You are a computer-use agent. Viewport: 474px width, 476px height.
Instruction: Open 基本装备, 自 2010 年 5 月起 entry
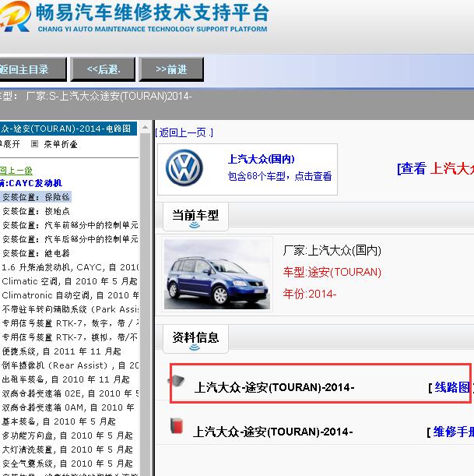point(59,421)
